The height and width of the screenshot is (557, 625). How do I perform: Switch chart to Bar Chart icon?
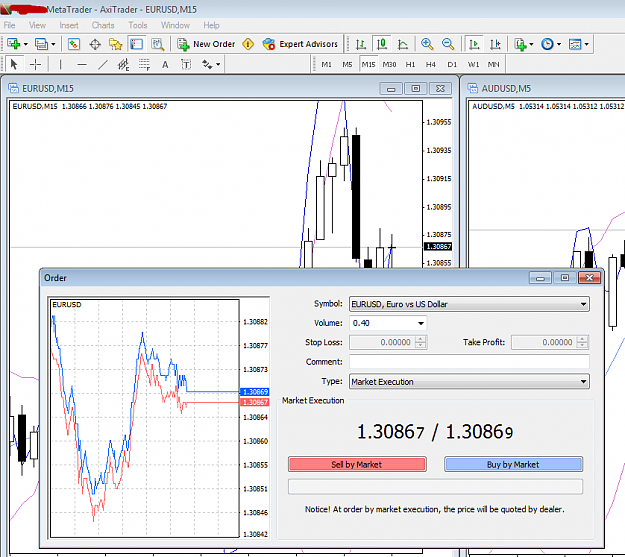(x=361, y=44)
